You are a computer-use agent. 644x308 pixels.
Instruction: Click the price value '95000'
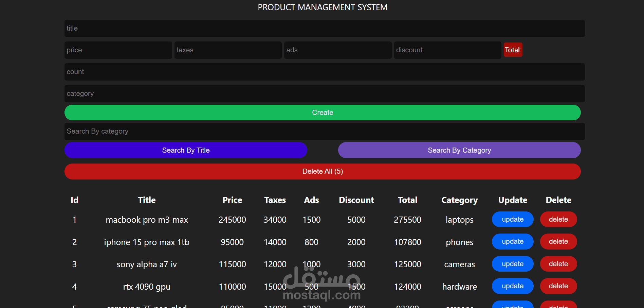[x=232, y=242]
